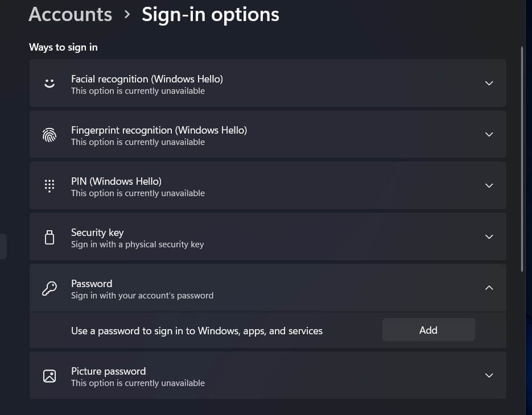The width and height of the screenshot is (532, 415).
Task: Expand the PIN (Windows Hello) chevron
Action: click(489, 185)
